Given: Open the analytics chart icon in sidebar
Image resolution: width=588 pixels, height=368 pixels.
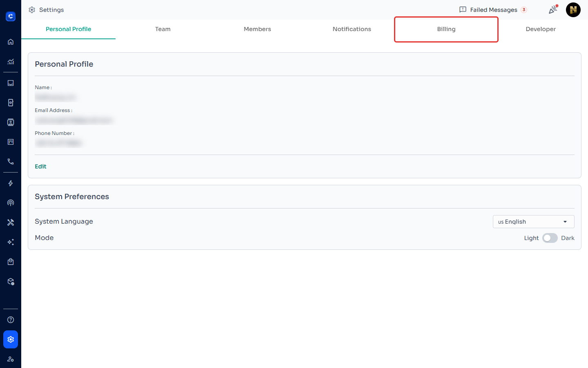Looking at the screenshot, I should coord(11,62).
